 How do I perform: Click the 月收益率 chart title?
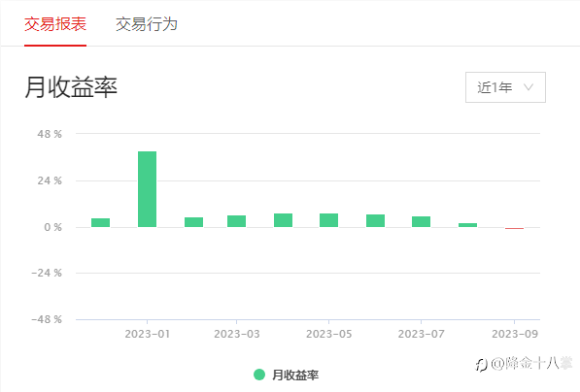point(71,87)
